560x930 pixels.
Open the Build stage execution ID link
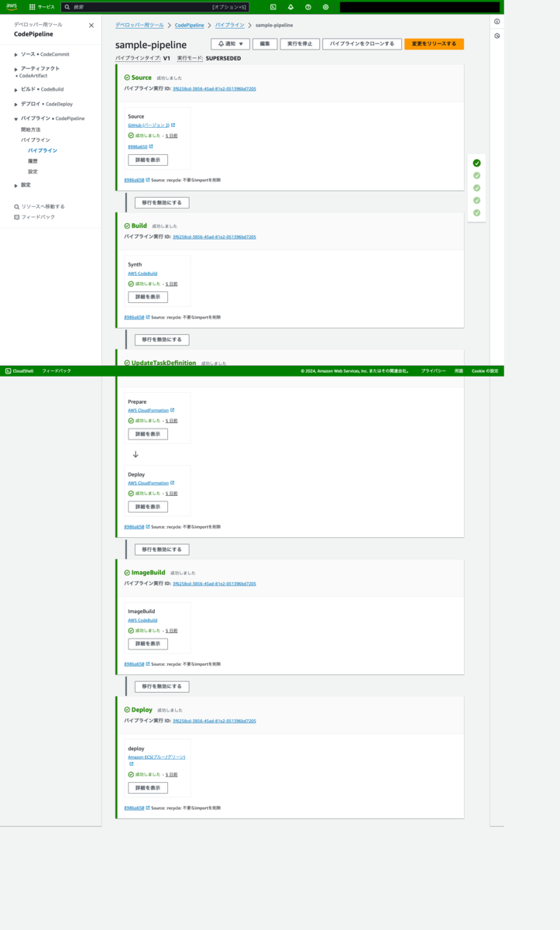[215, 237]
